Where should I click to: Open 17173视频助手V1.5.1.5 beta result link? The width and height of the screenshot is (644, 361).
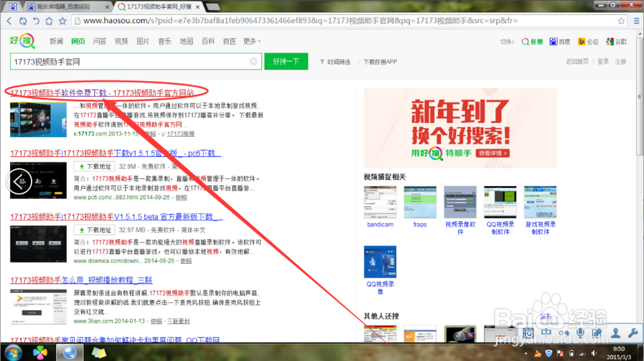(x=116, y=217)
